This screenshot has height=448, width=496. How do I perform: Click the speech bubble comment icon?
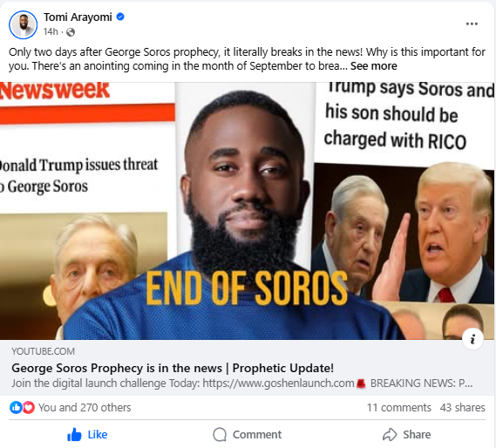tap(220, 434)
